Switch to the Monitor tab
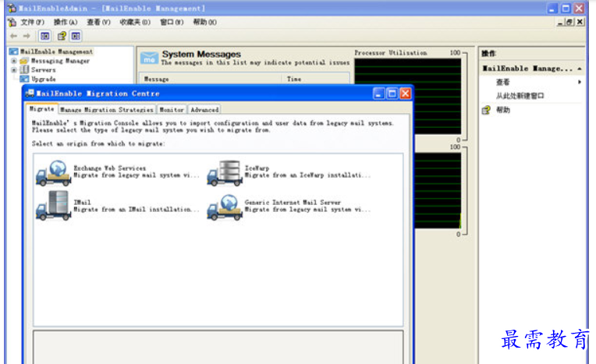Viewport: 596px width, 364px height. pos(172,110)
